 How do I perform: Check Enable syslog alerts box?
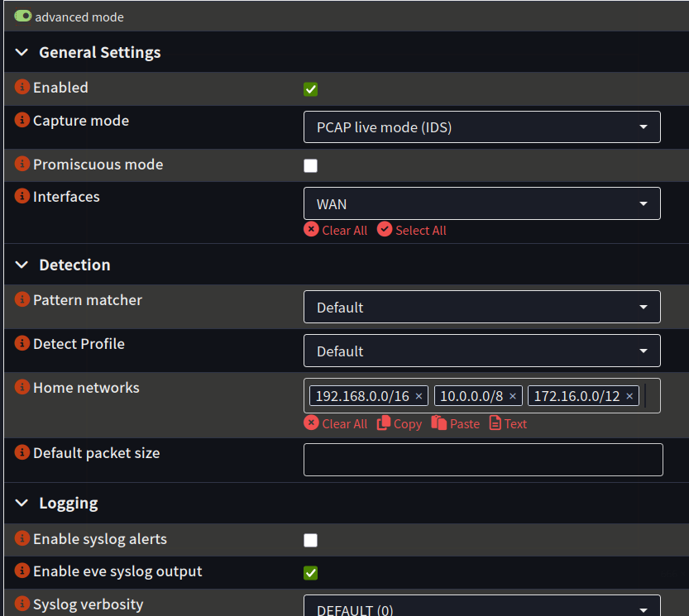311,540
